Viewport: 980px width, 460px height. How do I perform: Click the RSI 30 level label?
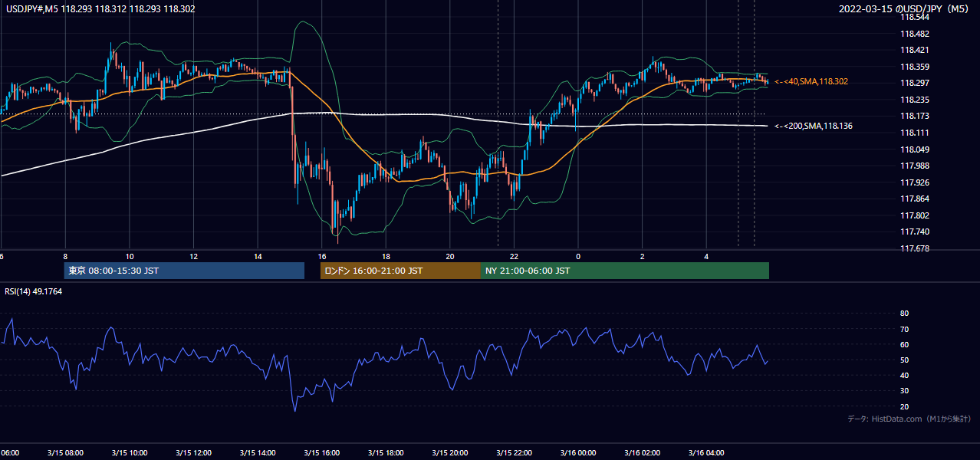[x=905, y=391]
